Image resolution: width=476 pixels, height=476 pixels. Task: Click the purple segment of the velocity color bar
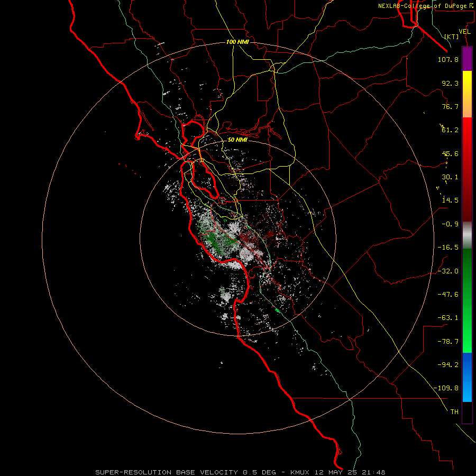(x=467, y=59)
